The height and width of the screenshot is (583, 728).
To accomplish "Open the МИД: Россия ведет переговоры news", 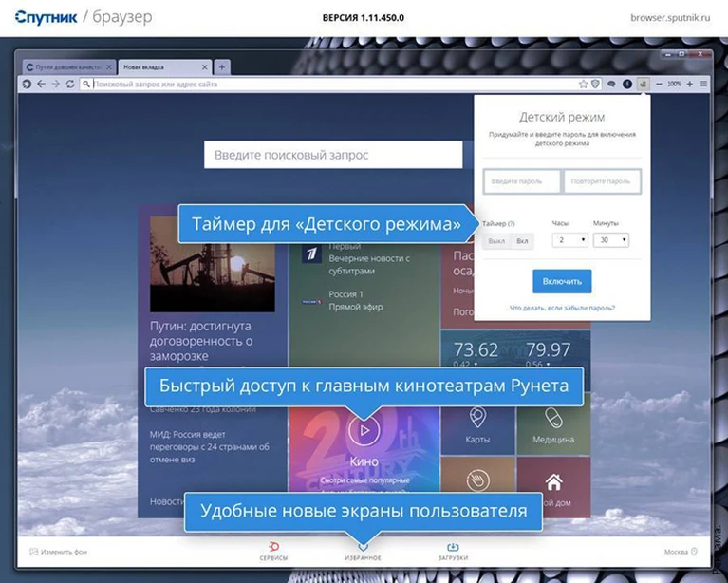I will tap(210, 447).
